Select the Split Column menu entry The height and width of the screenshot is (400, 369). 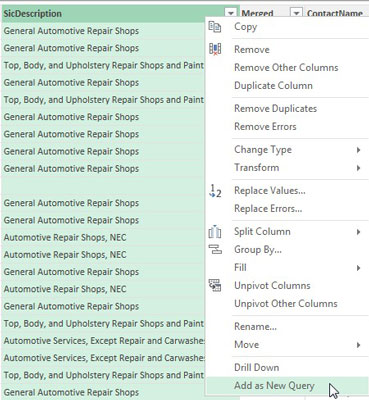coord(287,232)
